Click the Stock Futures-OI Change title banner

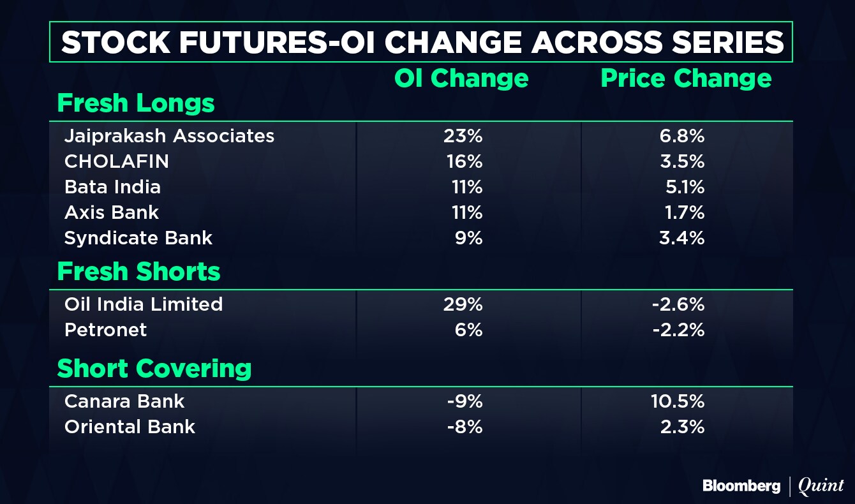click(x=422, y=42)
